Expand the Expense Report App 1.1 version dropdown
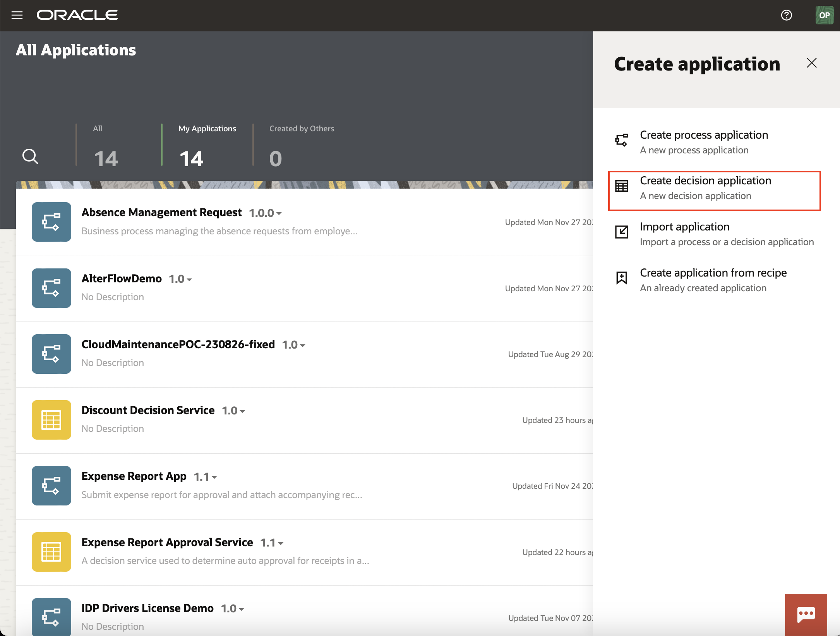 [x=215, y=477]
